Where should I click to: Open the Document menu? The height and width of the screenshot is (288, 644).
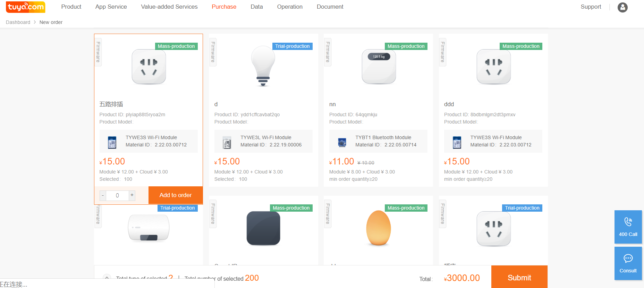coord(330,7)
